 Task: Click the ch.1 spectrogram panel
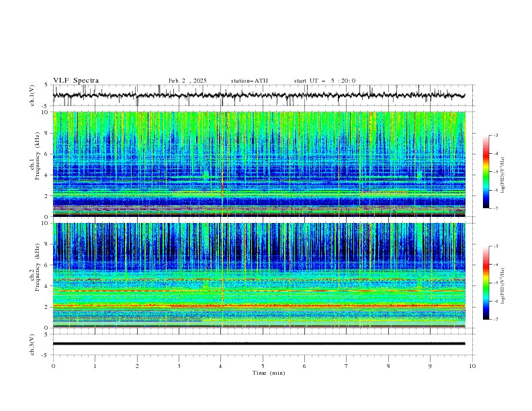click(259, 164)
